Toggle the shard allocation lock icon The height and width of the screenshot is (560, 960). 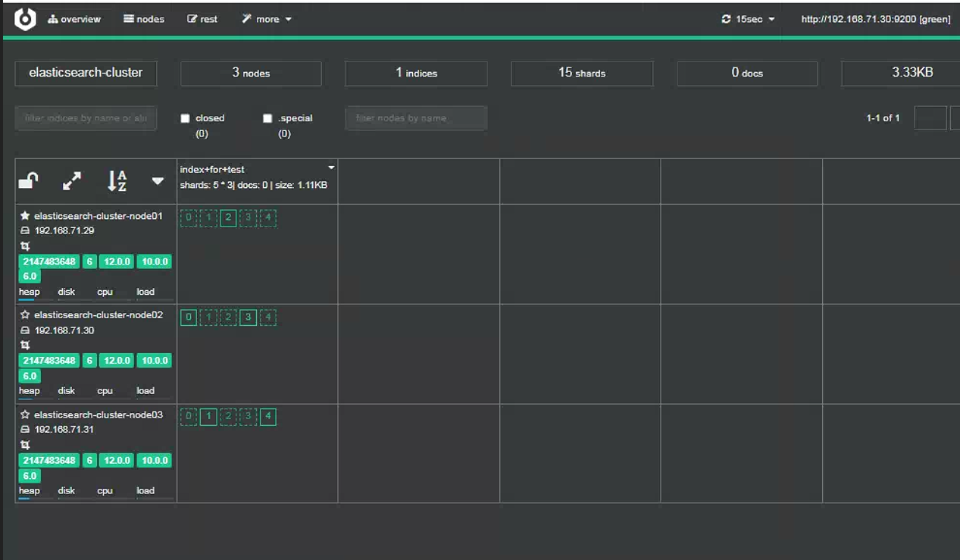point(28,180)
